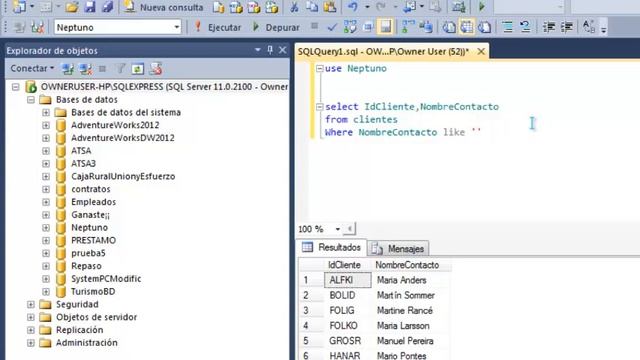Cut selection with the scissors icon

pos(294,7)
